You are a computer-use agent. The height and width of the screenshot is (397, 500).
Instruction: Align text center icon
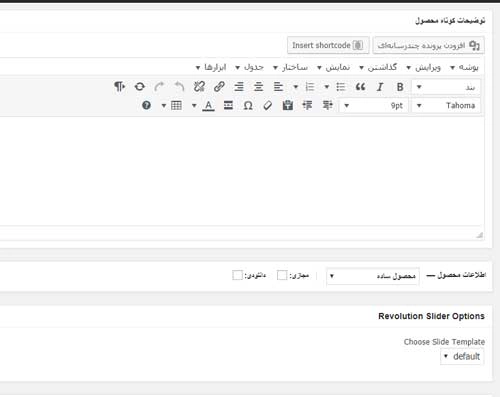pyautogui.click(x=258, y=87)
